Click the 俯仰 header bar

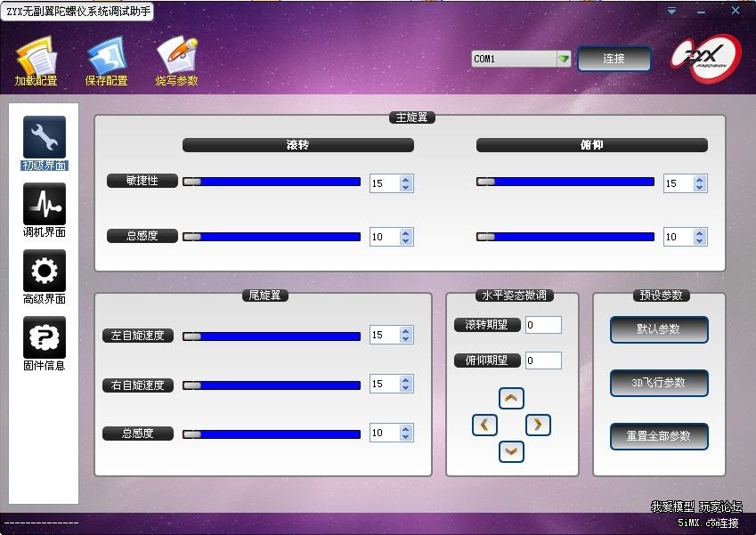592,145
